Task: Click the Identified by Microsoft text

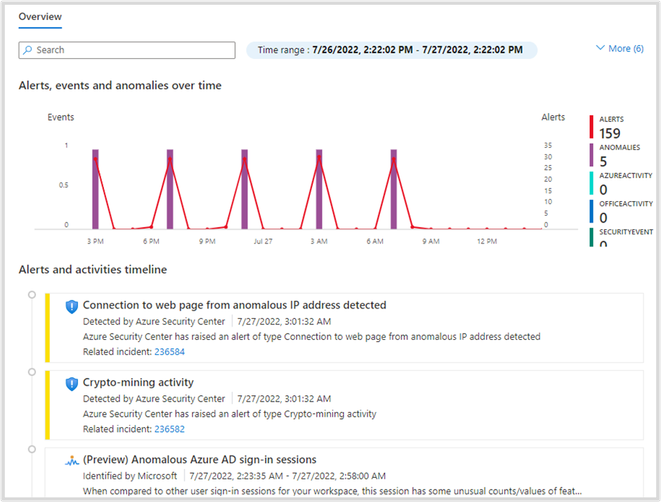Action: (x=130, y=476)
